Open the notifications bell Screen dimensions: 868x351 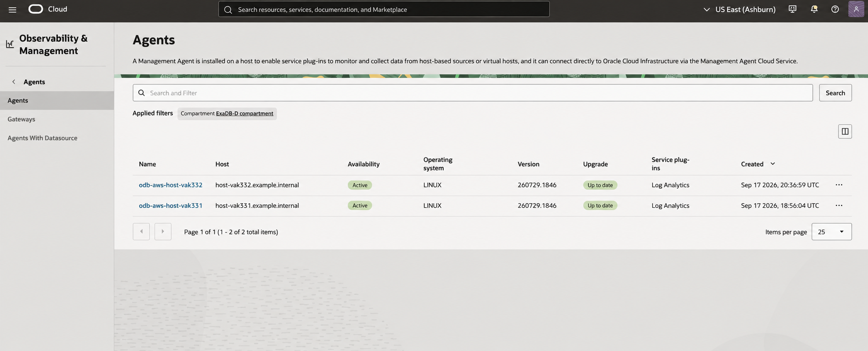click(x=814, y=9)
